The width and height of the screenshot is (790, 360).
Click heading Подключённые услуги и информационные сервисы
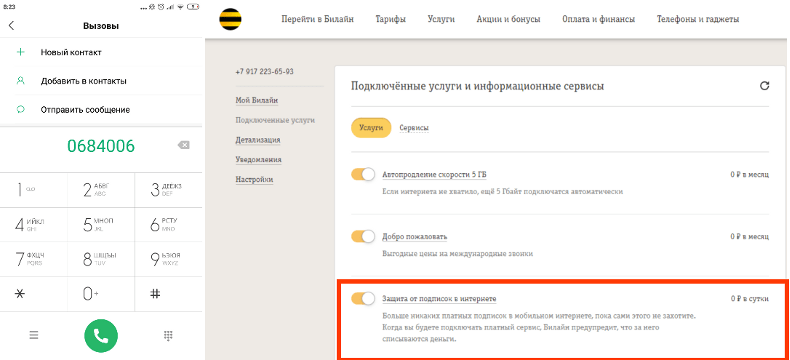coord(477,86)
